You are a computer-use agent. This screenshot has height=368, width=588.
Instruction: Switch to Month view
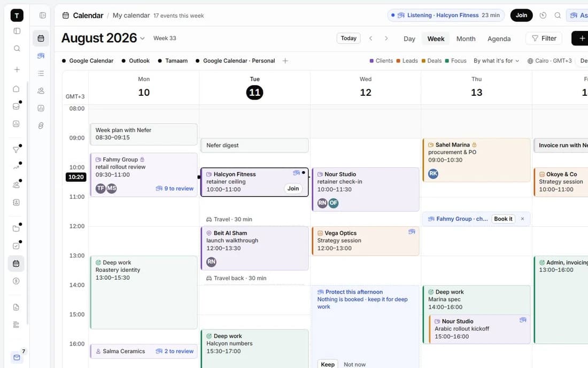pyautogui.click(x=466, y=39)
